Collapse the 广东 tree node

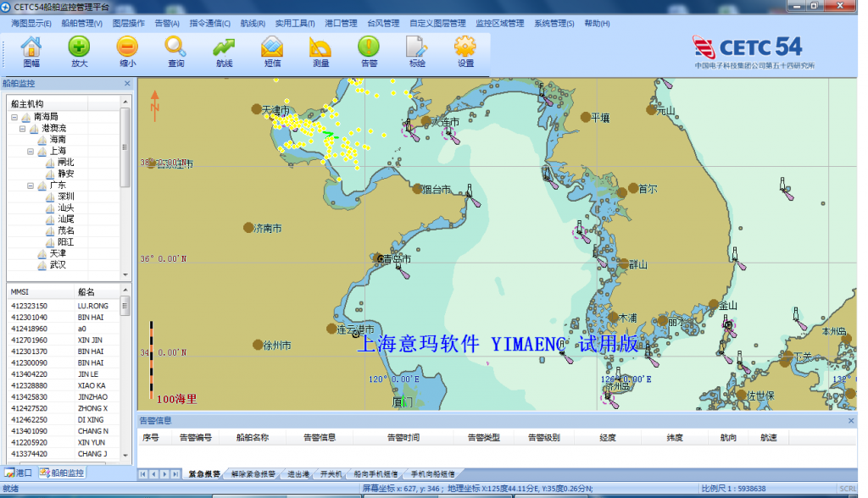(31, 185)
